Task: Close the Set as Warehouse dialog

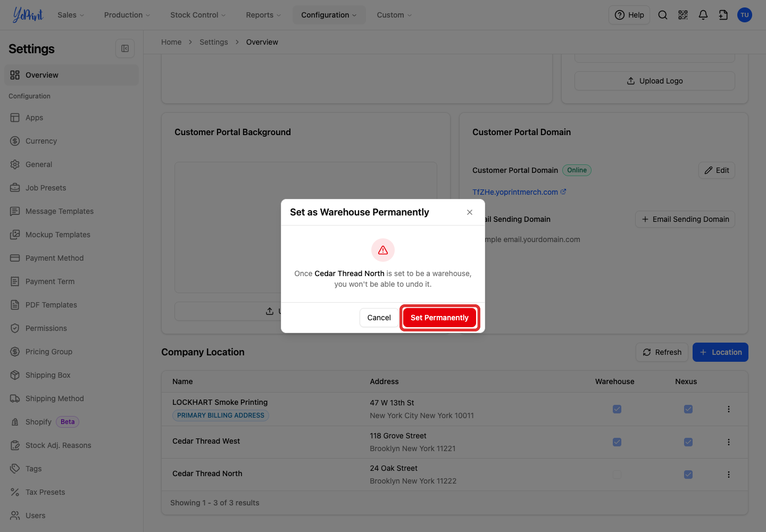Action: point(470,212)
